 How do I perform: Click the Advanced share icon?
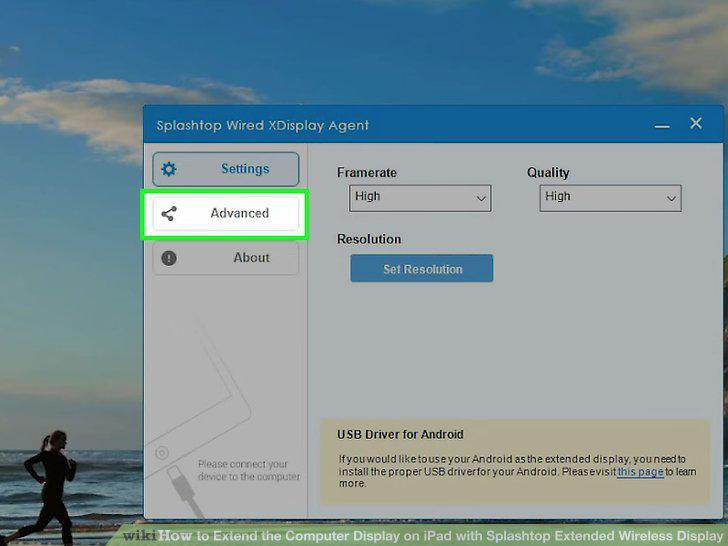point(169,214)
